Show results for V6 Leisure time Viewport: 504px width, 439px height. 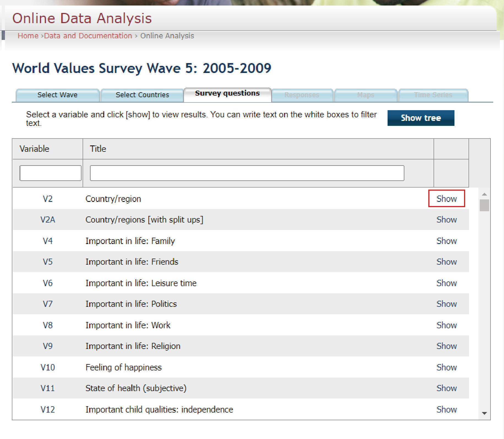tap(446, 283)
